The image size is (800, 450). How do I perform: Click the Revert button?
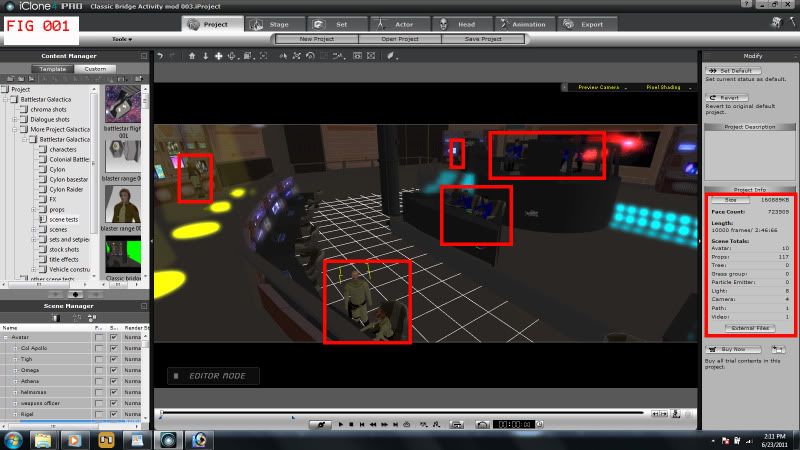727,97
